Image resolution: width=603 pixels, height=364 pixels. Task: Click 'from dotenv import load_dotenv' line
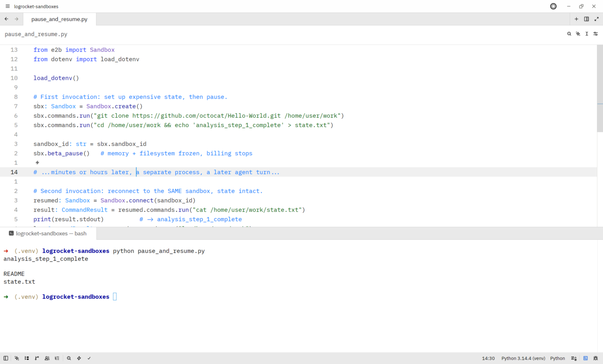pos(86,59)
